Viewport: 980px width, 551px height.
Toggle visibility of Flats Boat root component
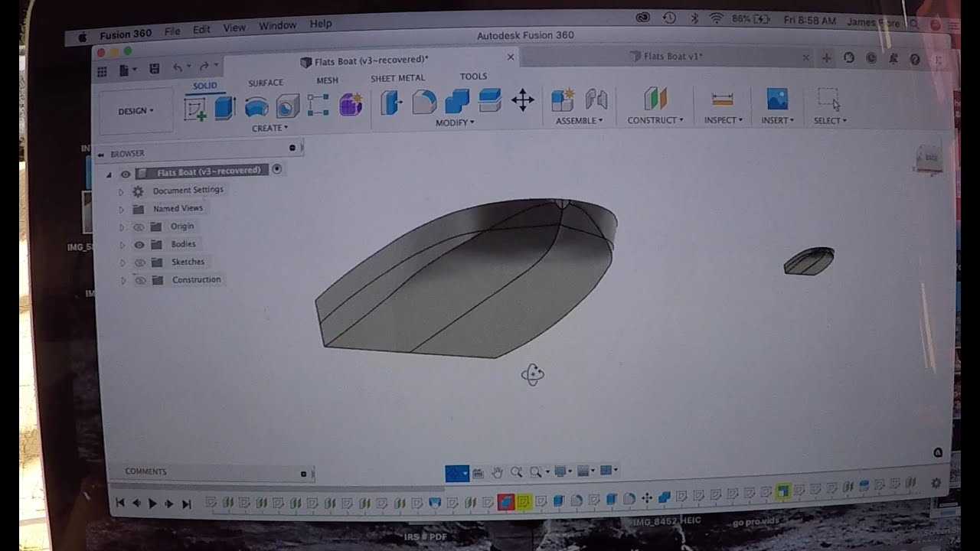126,174
